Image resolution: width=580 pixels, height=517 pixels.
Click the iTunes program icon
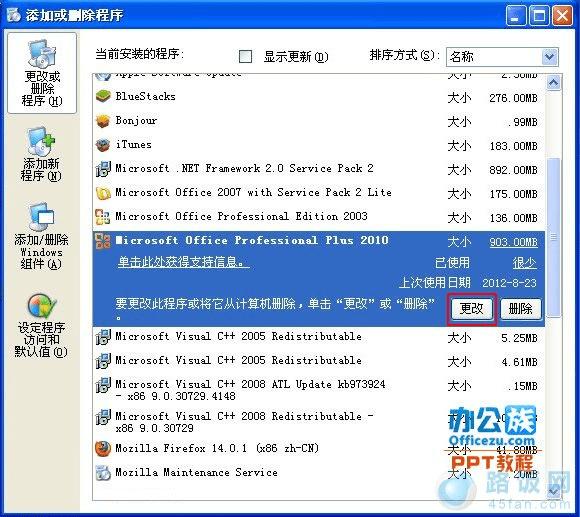(103, 145)
